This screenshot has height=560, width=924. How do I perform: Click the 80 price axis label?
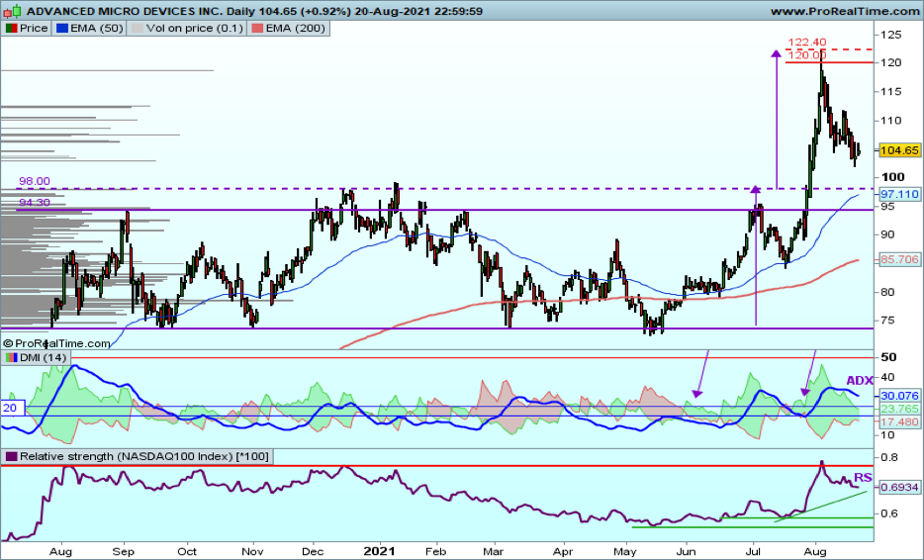888,292
